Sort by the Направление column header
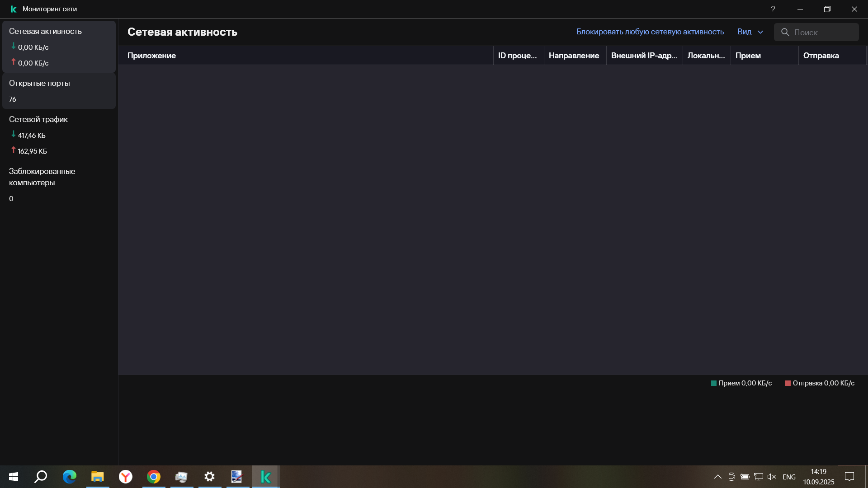 (x=574, y=56)
